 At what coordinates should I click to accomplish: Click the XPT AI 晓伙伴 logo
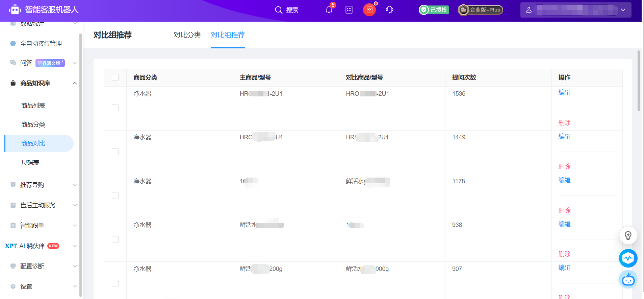[x=11, y=246]
